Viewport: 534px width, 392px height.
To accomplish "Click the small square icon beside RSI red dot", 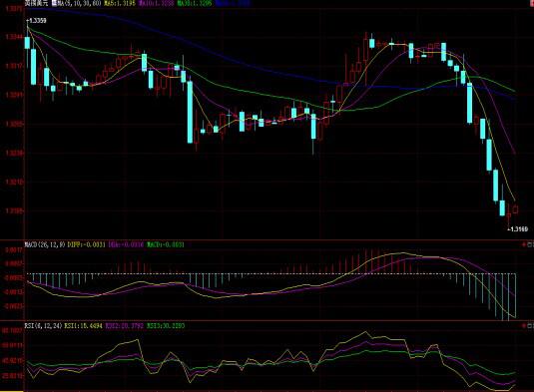I will click(530, 326).
